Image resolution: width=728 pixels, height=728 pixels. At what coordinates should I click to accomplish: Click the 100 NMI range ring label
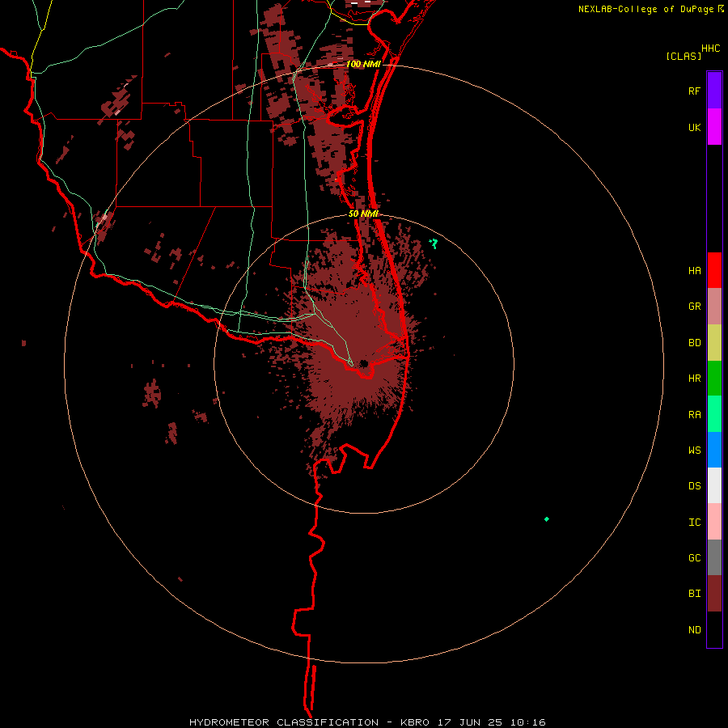(363, 64)
